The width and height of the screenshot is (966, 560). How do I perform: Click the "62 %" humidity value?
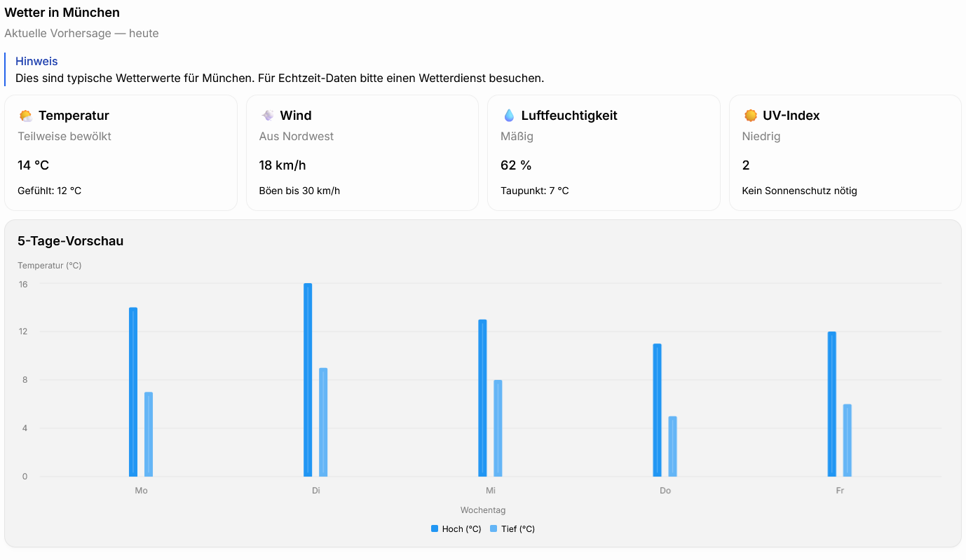pyautogui.click(x=516, y=165)
